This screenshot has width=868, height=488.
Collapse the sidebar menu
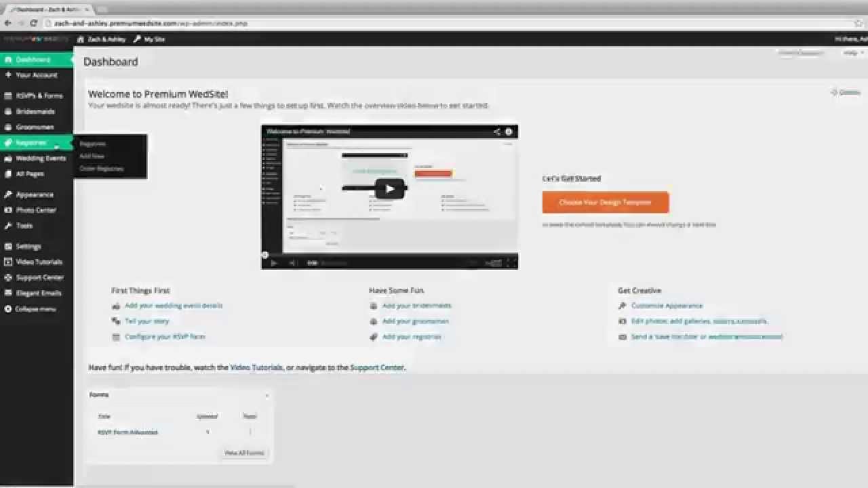[x=31, y=309]
